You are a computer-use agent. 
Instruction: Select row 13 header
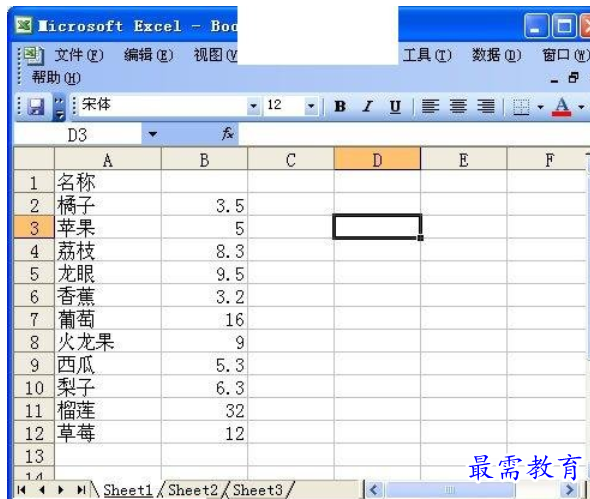(x=34, y=456)
